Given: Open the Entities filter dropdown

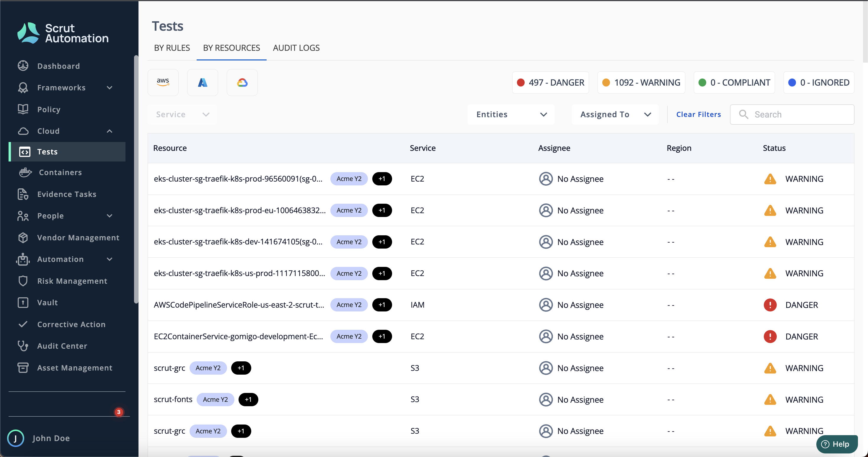Looking at the screenshot, I should 511,114.
